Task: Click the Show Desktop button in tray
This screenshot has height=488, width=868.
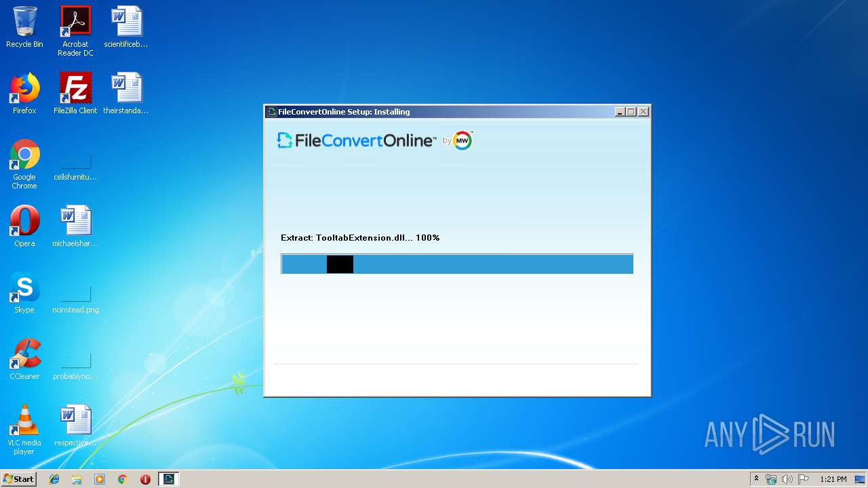Action: [860, 479]
